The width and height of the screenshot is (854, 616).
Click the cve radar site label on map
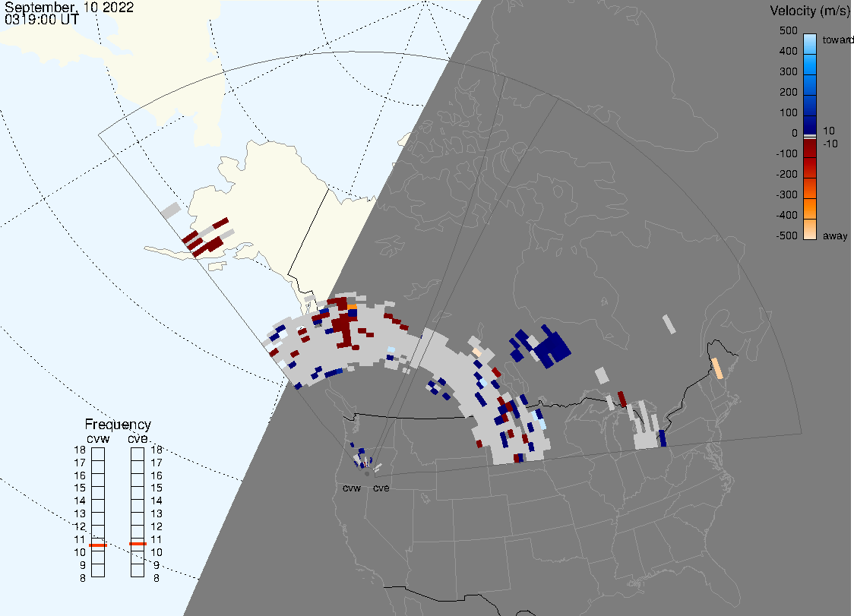coord(381,488)
